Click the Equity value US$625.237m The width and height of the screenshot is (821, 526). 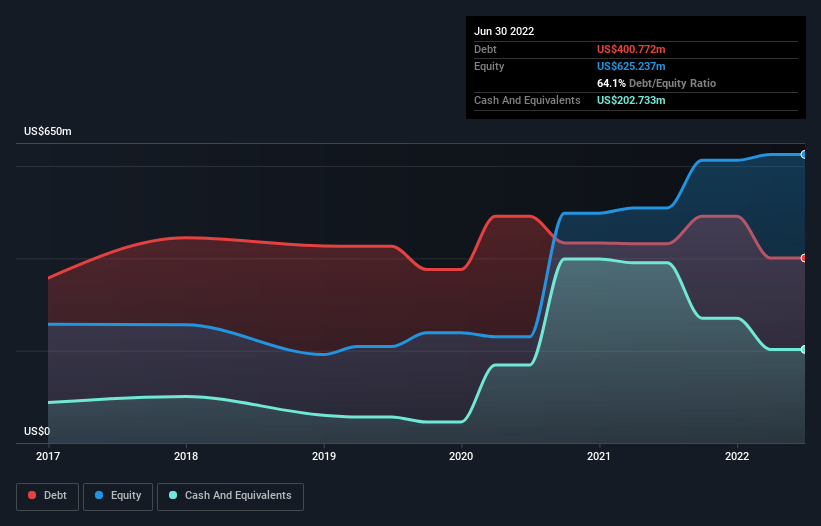click(x=631, y=66)
